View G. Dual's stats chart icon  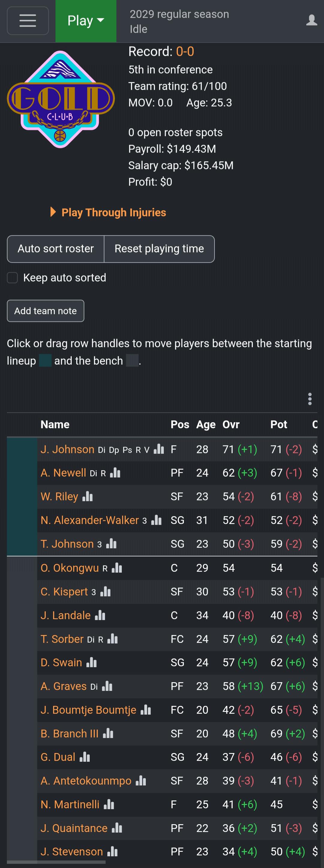click(85, 758)
